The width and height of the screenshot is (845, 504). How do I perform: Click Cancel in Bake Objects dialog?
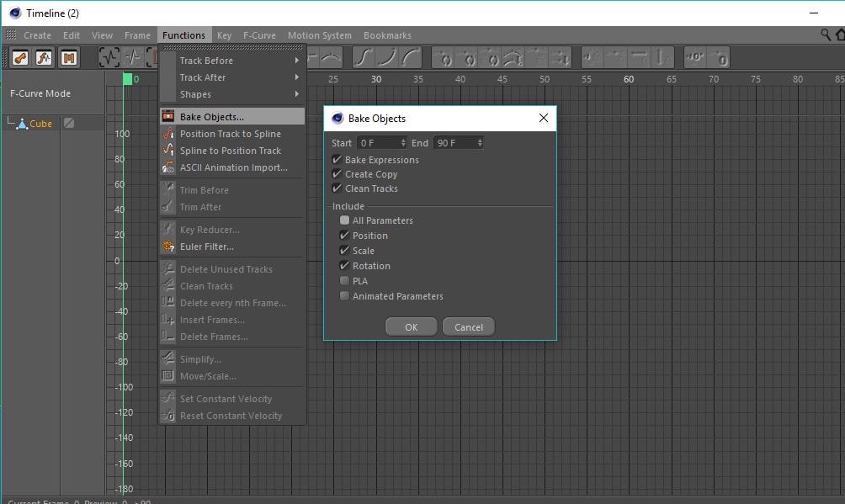tap(468, 326)
